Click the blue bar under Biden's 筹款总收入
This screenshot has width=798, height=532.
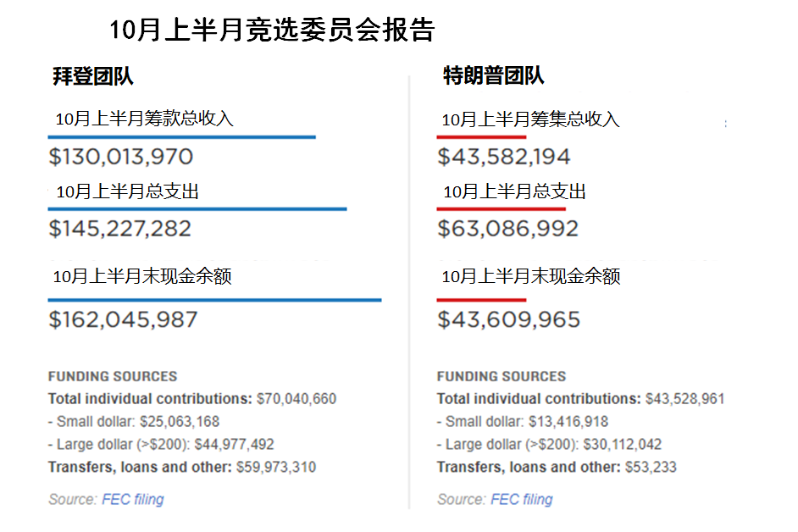click(x=181, y=137)
